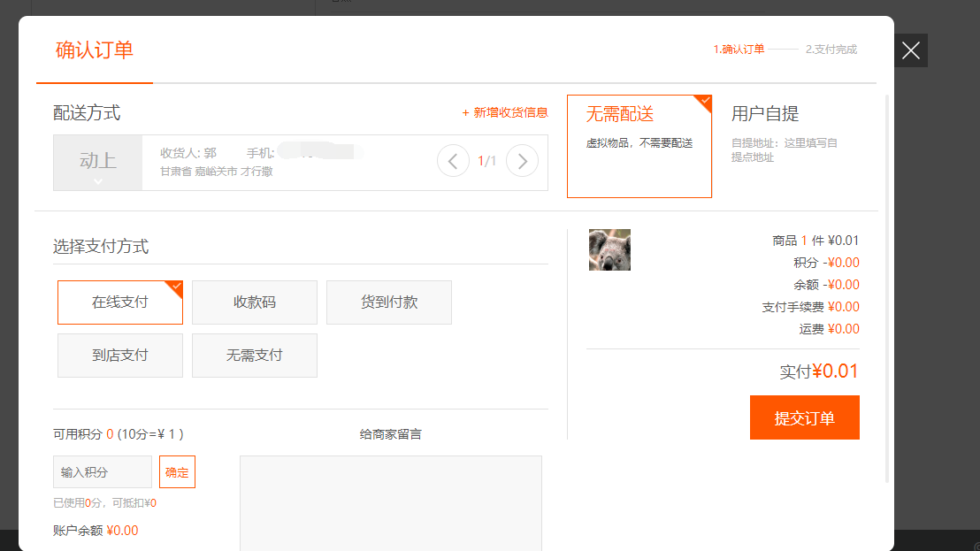Click the 2.支付完成 step indicator
The width and height of the screenshot is (980, 551).
[831, 50]
